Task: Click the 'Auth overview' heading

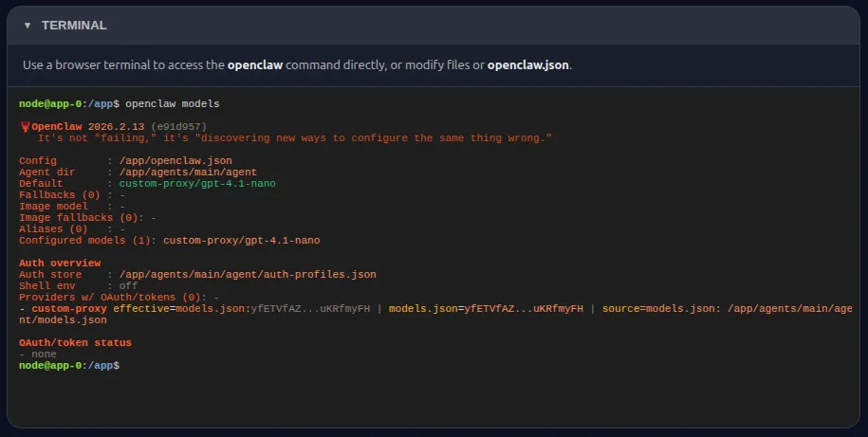Action: [60, 264]
